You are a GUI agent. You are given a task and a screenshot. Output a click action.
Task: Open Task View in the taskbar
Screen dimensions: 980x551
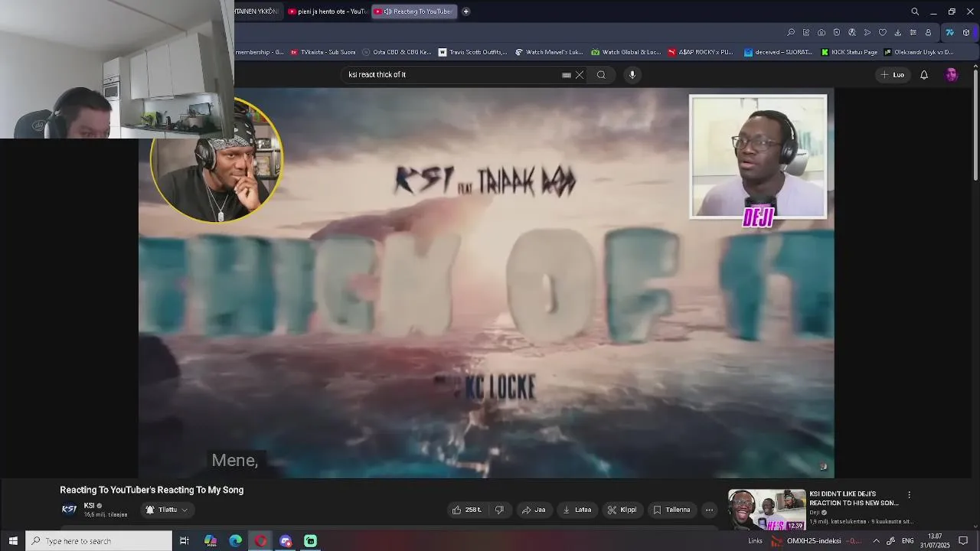coord(185,541)
